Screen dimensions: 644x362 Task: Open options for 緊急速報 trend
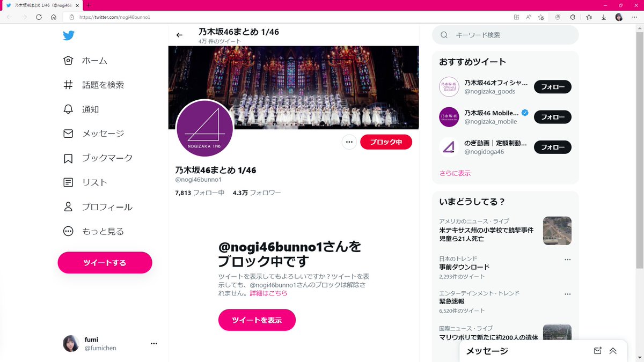click(567, 294)
